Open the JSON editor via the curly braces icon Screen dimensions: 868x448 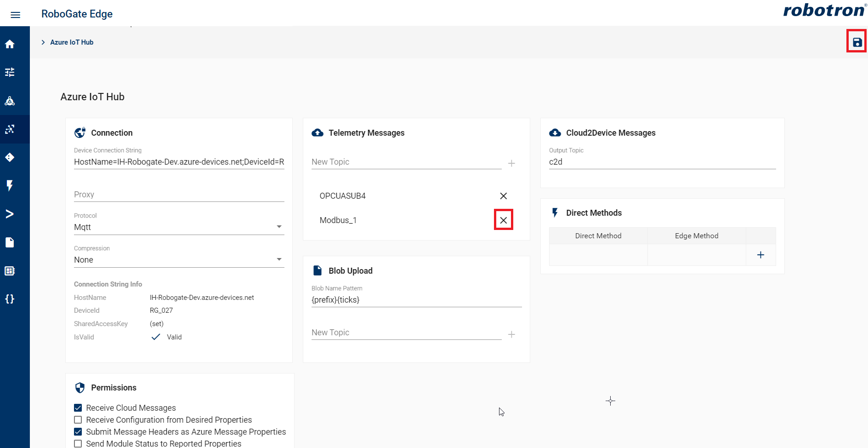pyautogui.click(x=10, y=299)
